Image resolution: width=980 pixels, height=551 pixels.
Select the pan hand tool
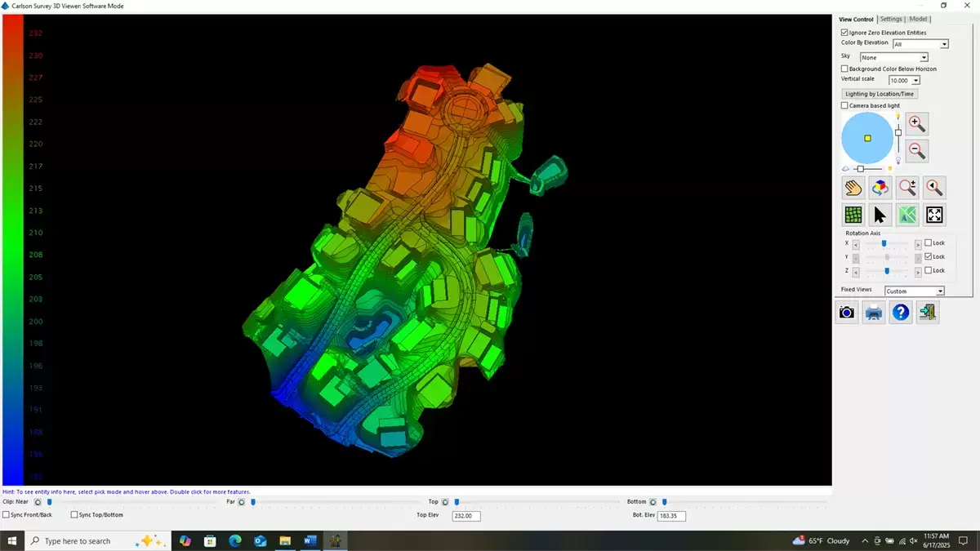[853, 188]
